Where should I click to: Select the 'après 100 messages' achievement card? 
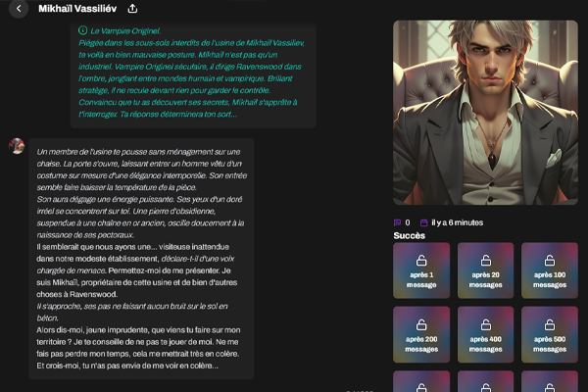(x=550, y=270)
